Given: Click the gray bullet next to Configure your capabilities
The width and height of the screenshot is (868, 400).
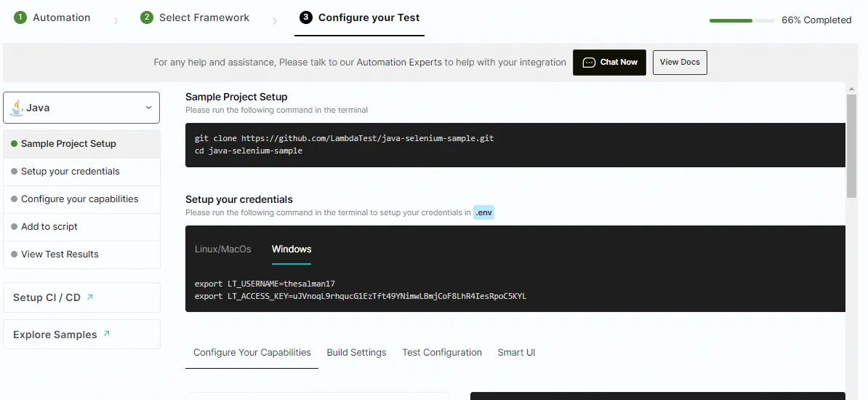Looking at the screenshot, I should 15,199.
